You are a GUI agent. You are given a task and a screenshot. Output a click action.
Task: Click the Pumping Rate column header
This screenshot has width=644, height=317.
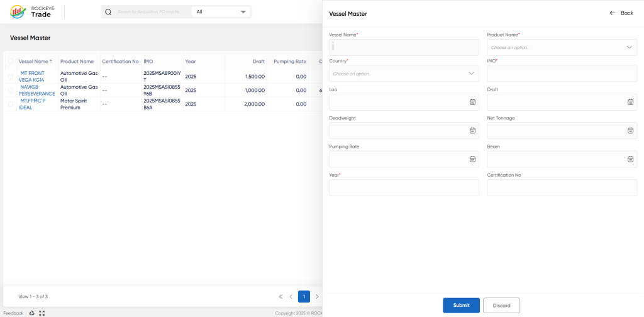click(290, 61)
